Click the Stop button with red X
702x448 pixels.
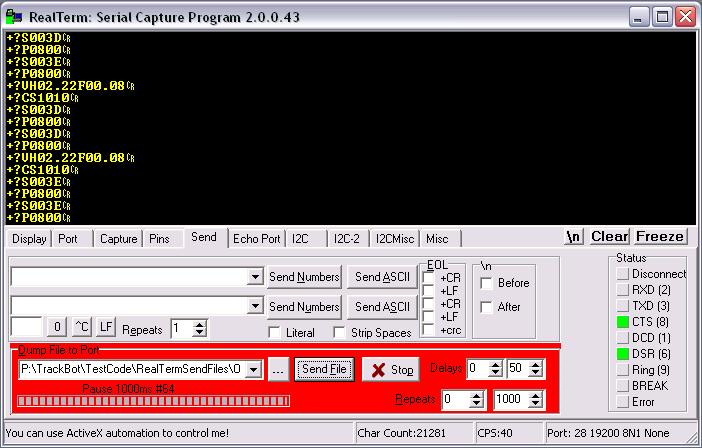click(x=390, y=370)
